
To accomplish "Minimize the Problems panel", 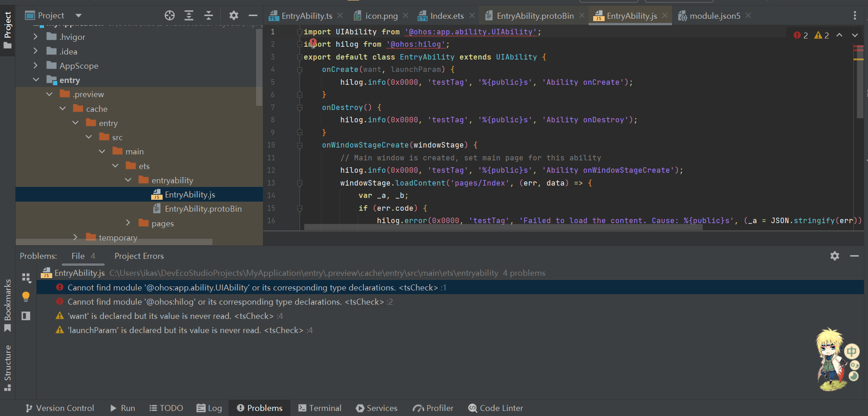I will click(854, 256).
